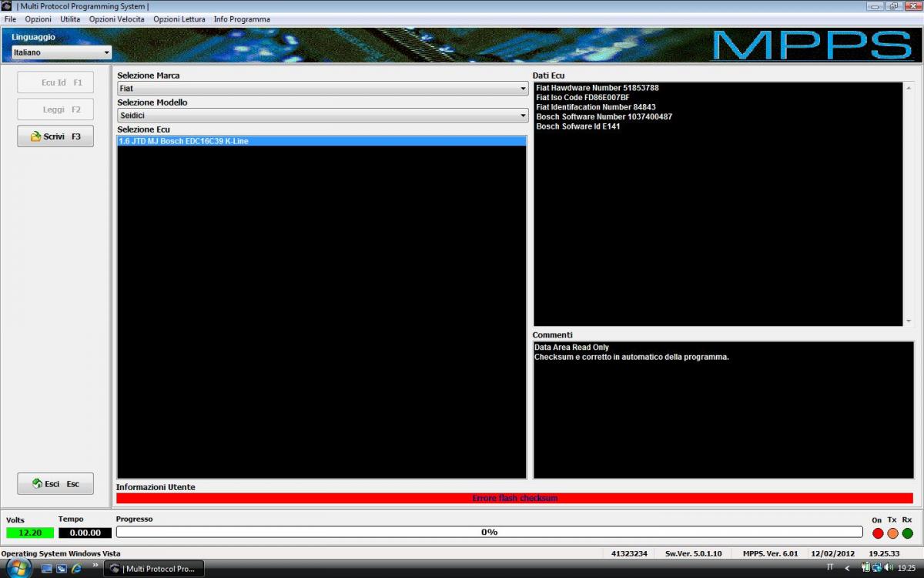The width and height of the screenshot is (924, 578).
Task: Click the Leggi F2 button
Action: point(55,109)
